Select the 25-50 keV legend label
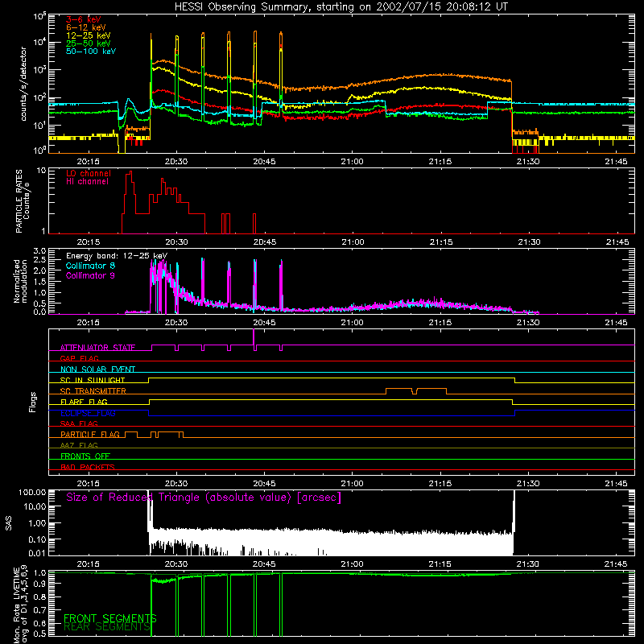 point(89,43)
